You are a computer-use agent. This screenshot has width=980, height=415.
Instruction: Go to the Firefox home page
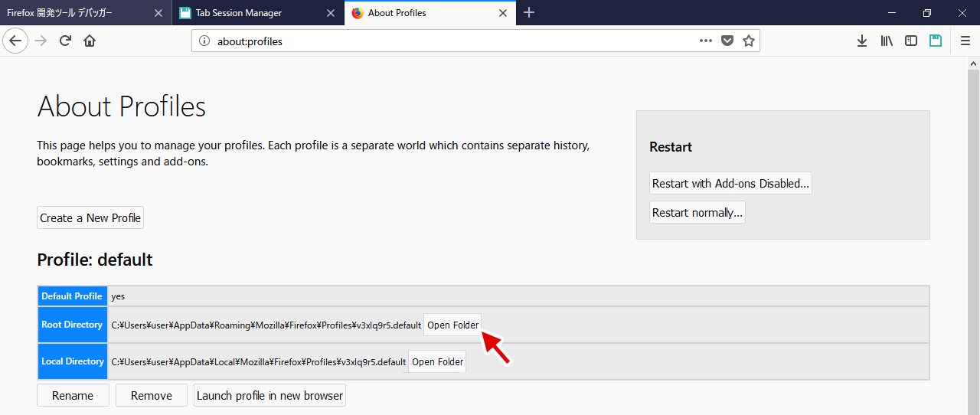click(x=90, y=41)
